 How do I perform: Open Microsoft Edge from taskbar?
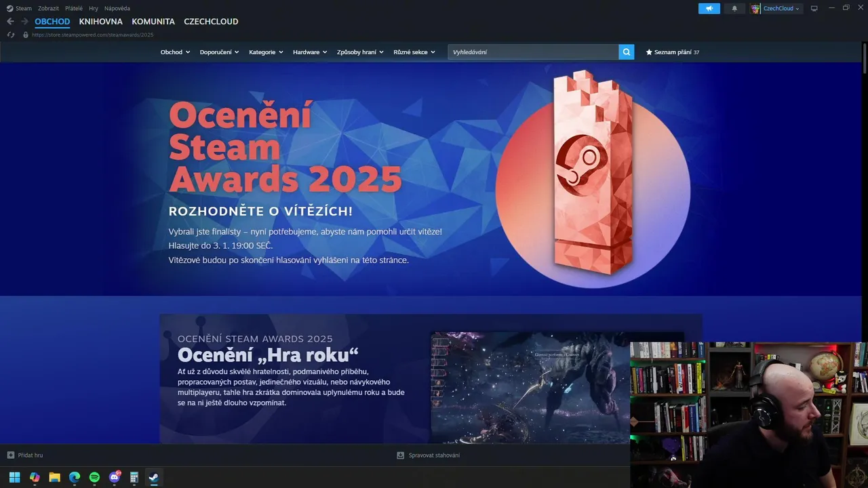[x=75, y=477]
